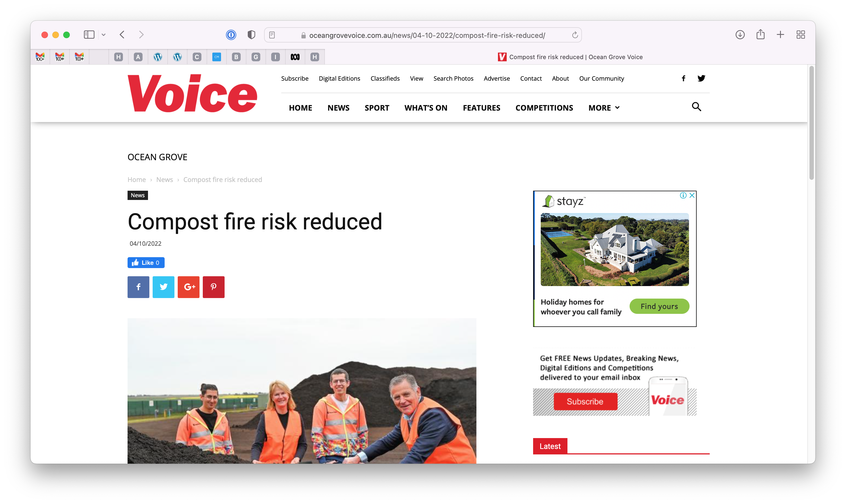Share article via blue Facebook button

click(138, 287)
